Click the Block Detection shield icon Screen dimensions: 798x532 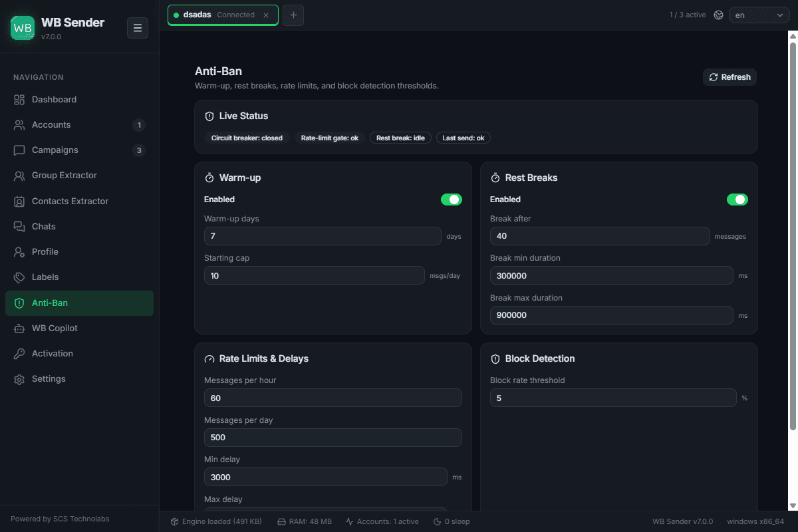(x=495, y=359)
